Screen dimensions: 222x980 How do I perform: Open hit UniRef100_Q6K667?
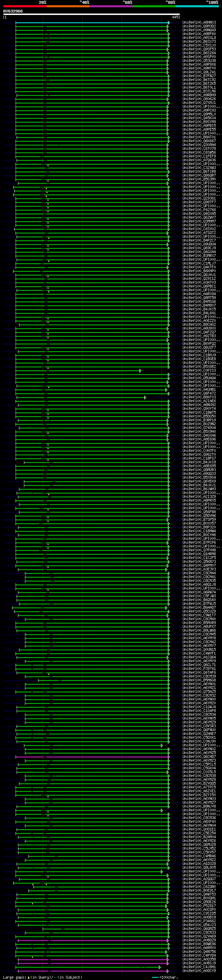(x=199, y=141)
